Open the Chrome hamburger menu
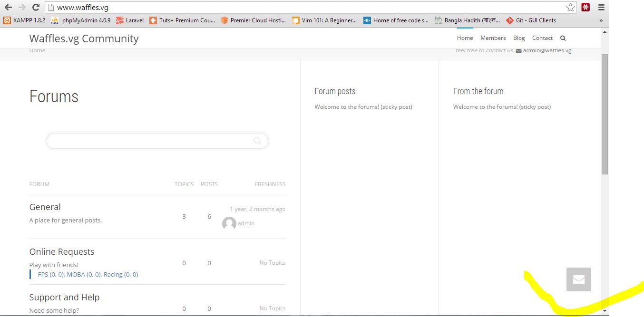Screen dimensions: 644x317 click(601, 8)
